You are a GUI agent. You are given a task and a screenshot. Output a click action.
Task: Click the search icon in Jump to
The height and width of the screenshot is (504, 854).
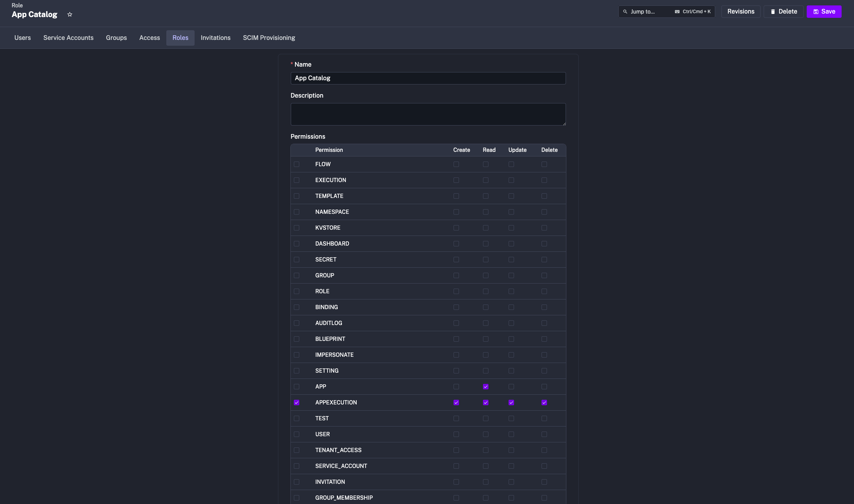pos(625,12)
